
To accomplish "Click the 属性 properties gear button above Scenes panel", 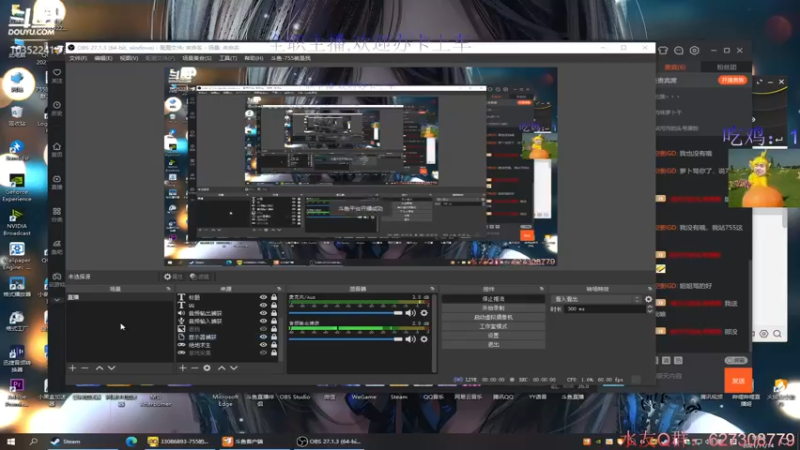I will 173,277.
